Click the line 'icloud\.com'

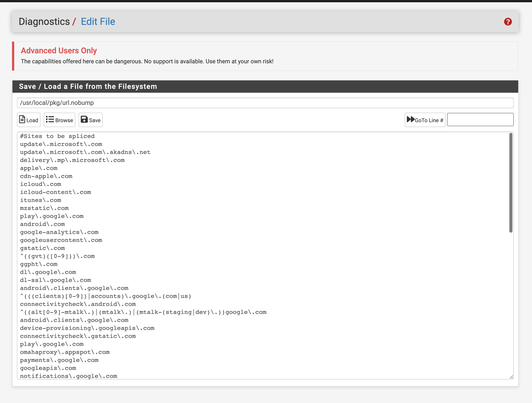41,184
